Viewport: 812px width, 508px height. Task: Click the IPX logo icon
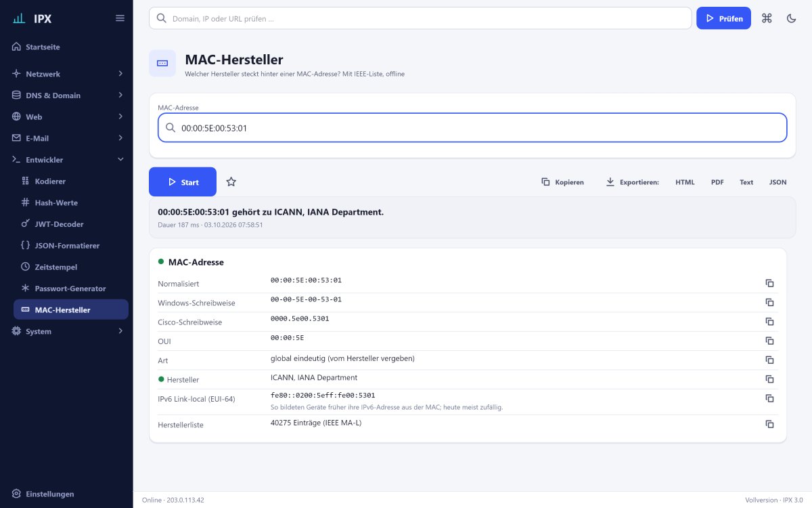pyautogui.click(x=19, y=18)
